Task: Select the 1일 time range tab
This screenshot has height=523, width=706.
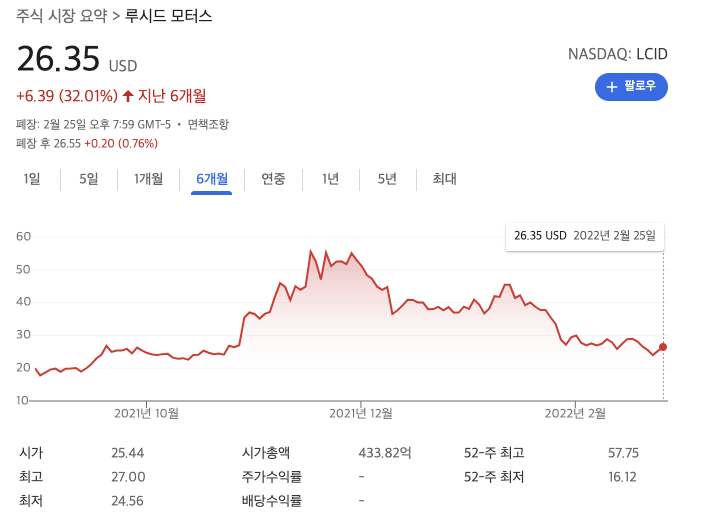Action: point(32,179)
